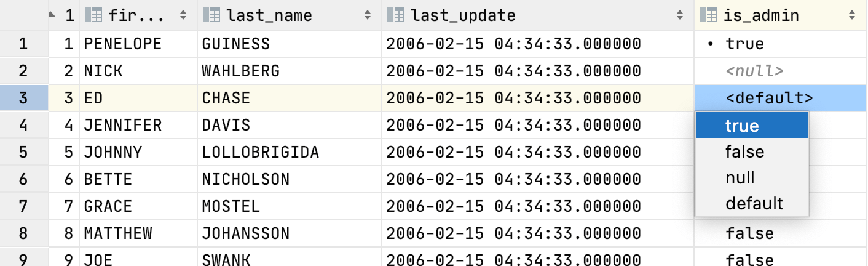Click the last_update column table icon
Viewport: 868px width, 266px height.
coord(395,15)
